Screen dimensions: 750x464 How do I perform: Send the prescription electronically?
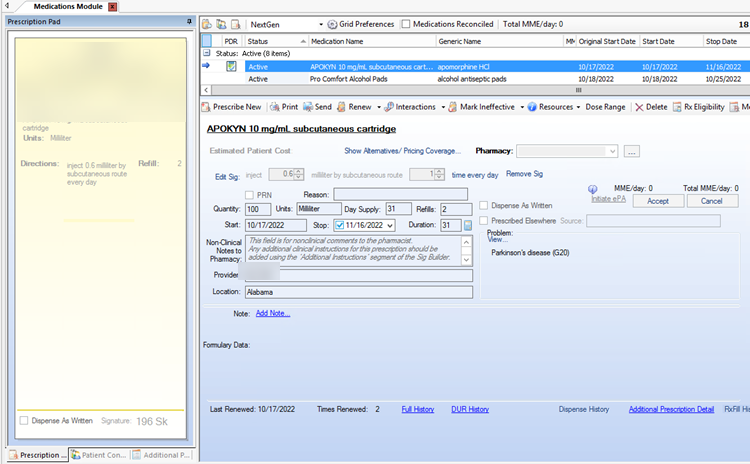coord(318,107)
